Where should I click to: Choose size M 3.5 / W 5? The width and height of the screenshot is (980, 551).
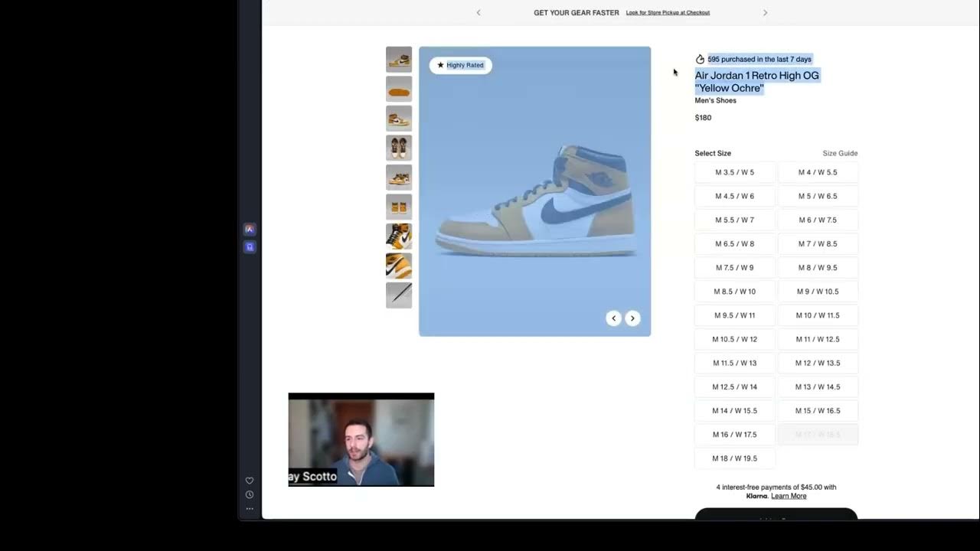735,172
